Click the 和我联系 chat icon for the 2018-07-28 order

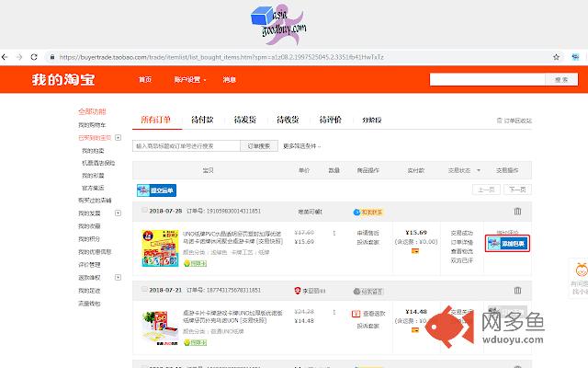367,213
